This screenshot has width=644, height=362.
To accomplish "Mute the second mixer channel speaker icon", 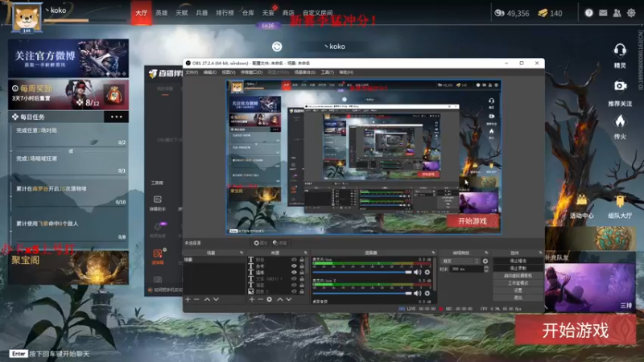I will pyautogui.click(x=418, y=293).
